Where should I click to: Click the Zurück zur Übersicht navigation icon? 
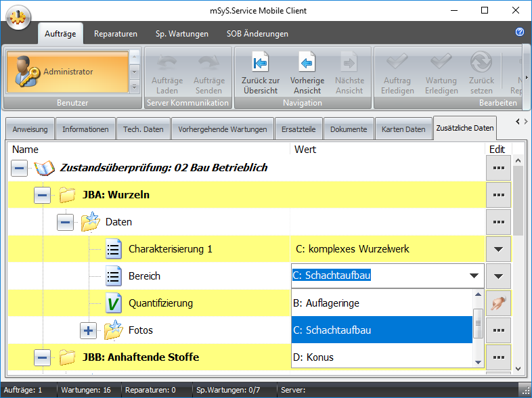point(260,64)
